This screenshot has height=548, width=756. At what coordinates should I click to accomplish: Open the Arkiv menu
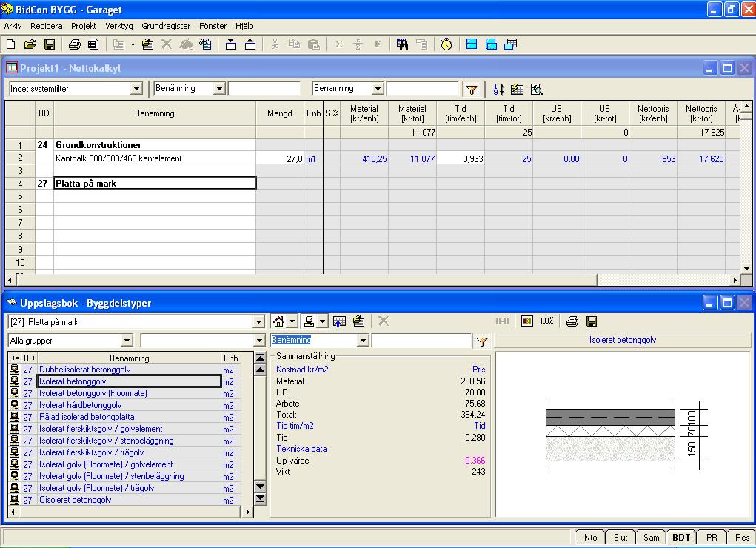point(13,26)
